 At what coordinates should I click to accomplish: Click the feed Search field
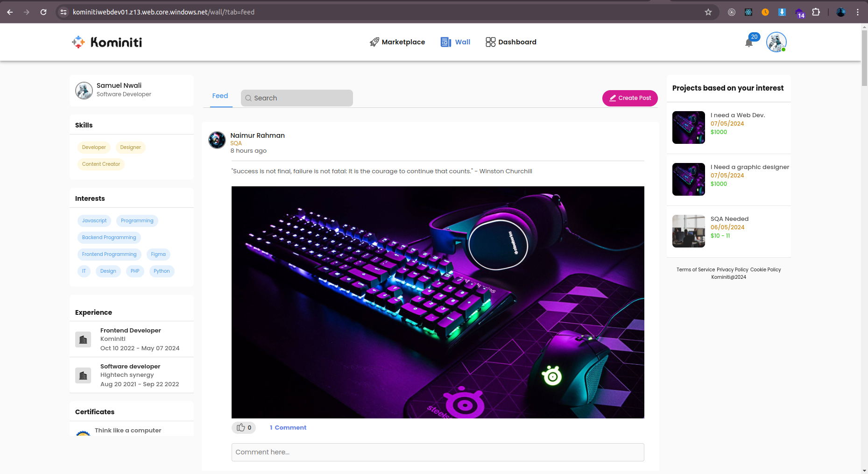point(297,98)
